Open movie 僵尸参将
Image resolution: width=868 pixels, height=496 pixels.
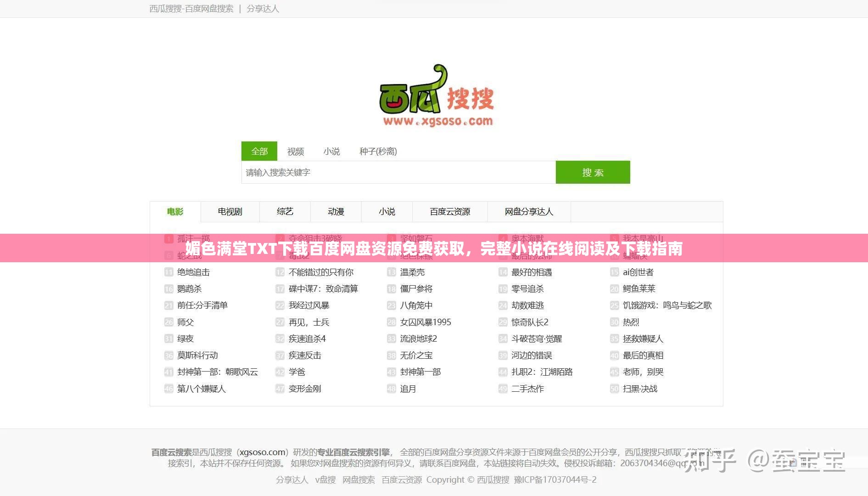(416, 289)
